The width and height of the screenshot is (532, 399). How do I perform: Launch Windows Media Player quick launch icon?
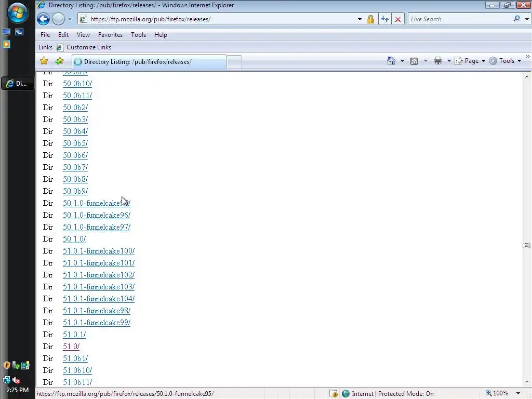click(6, 44)
